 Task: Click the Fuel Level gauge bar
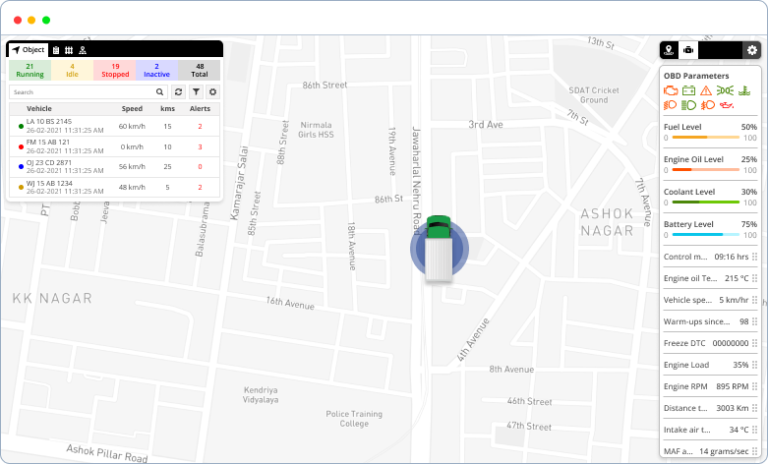point(706,137)
